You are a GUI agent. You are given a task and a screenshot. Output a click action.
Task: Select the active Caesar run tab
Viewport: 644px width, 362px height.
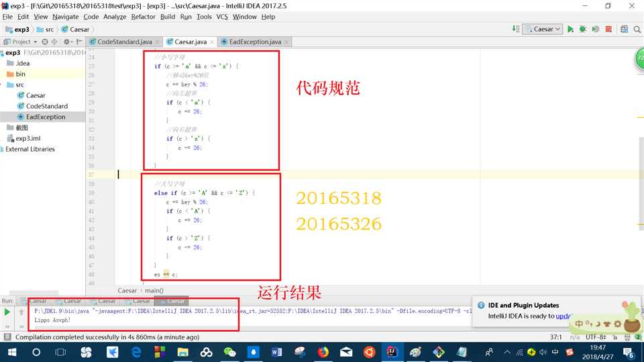[173, 301]
